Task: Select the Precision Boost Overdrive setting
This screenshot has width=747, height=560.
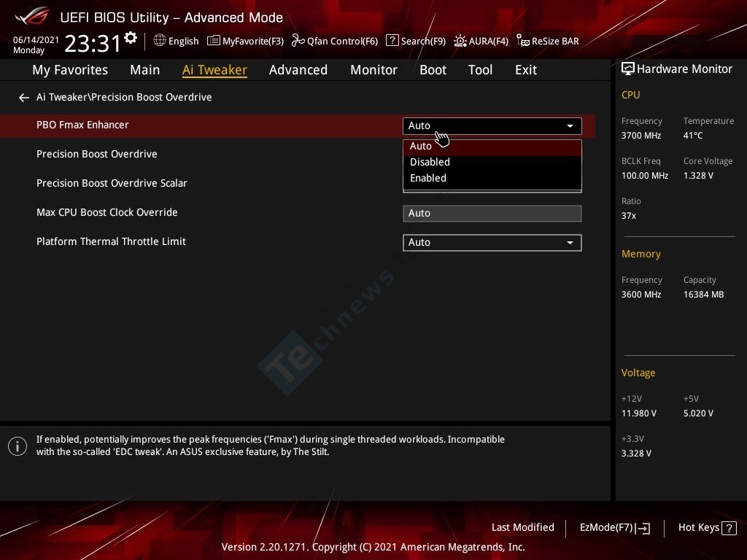Action: point(97,155)
